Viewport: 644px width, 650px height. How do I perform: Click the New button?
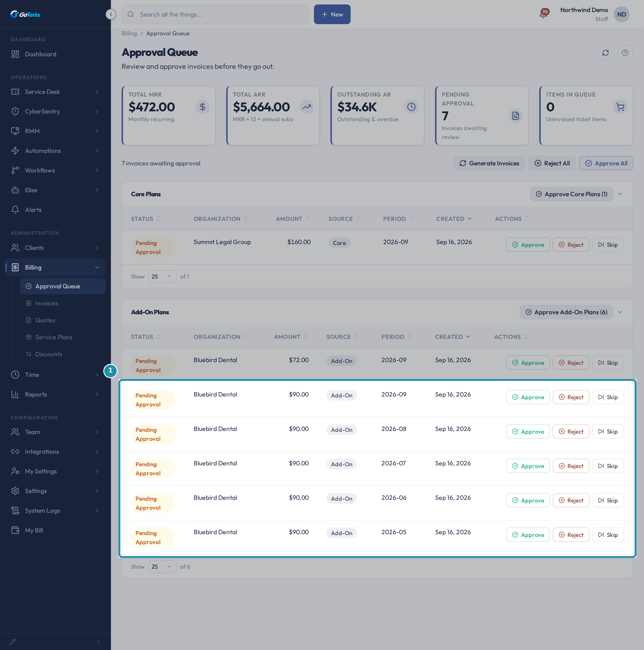pos(332,14)
